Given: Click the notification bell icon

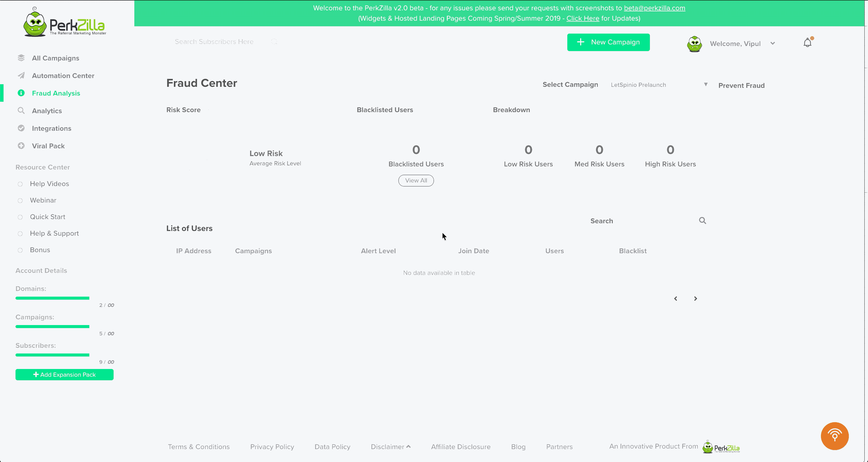Looking at the screenshot, I should (x=807, y=43).
